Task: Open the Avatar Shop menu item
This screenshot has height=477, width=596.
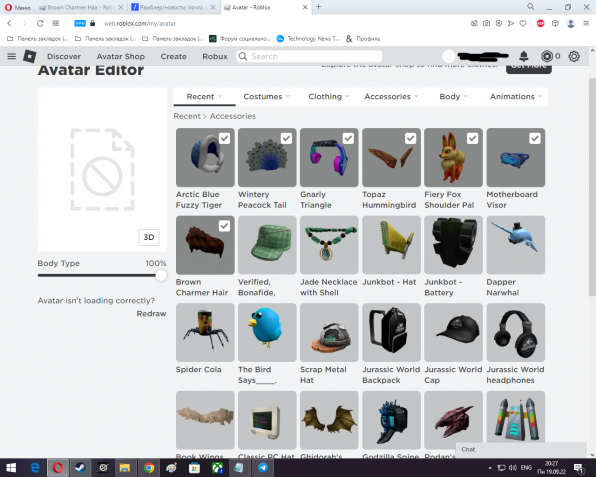Action: coord(120,56)
